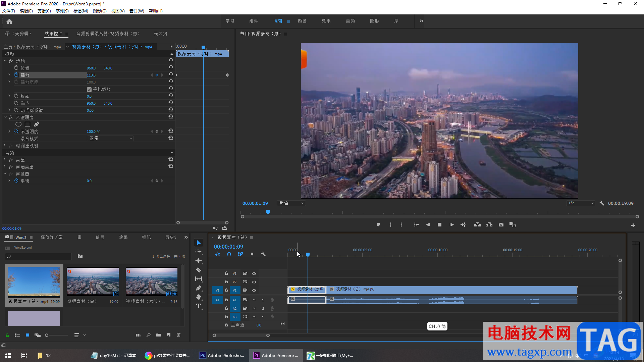Image resolution: width=644 pixels, height=362 pixels.
Task: Select the Type tool
Action: [199, 306]
